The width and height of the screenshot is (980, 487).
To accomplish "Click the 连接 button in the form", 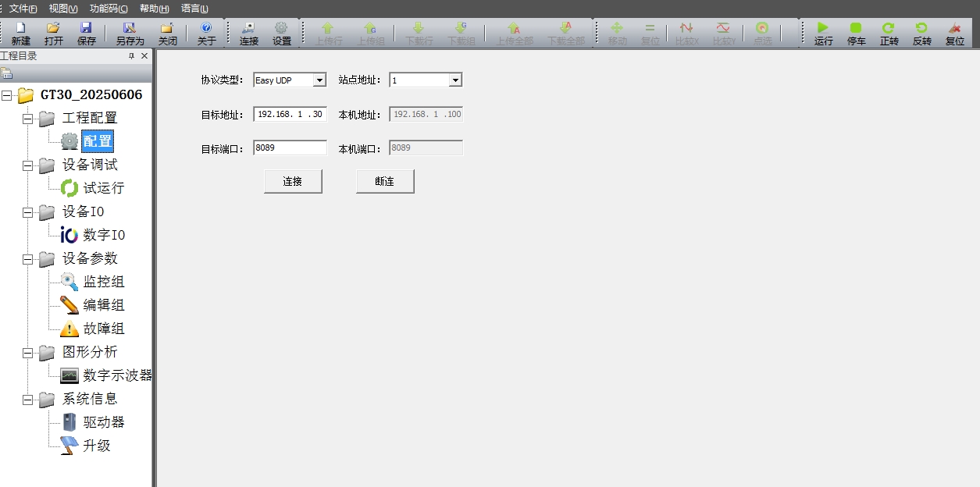I will (x=293, y=181).
